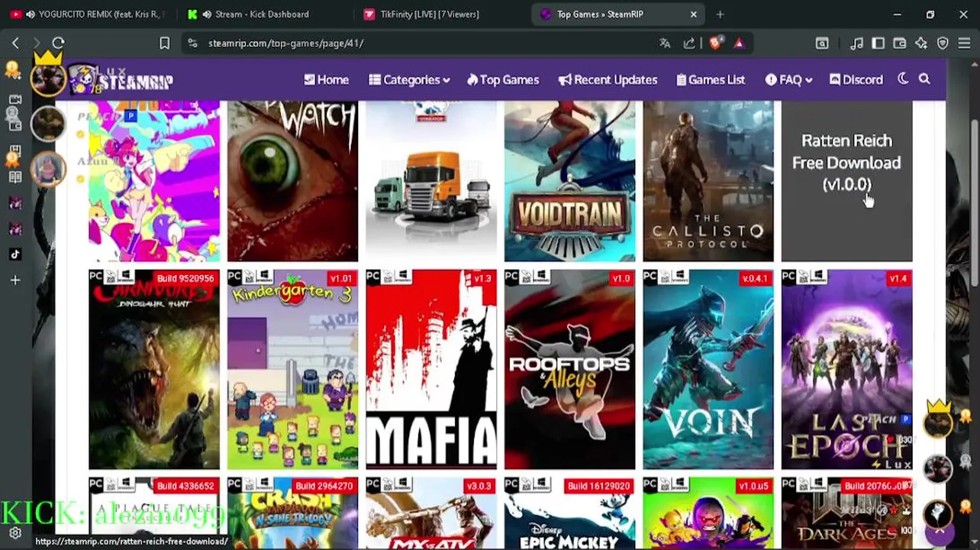
Task: Open The Callisto Protocol game card
Action: (708, 181)
